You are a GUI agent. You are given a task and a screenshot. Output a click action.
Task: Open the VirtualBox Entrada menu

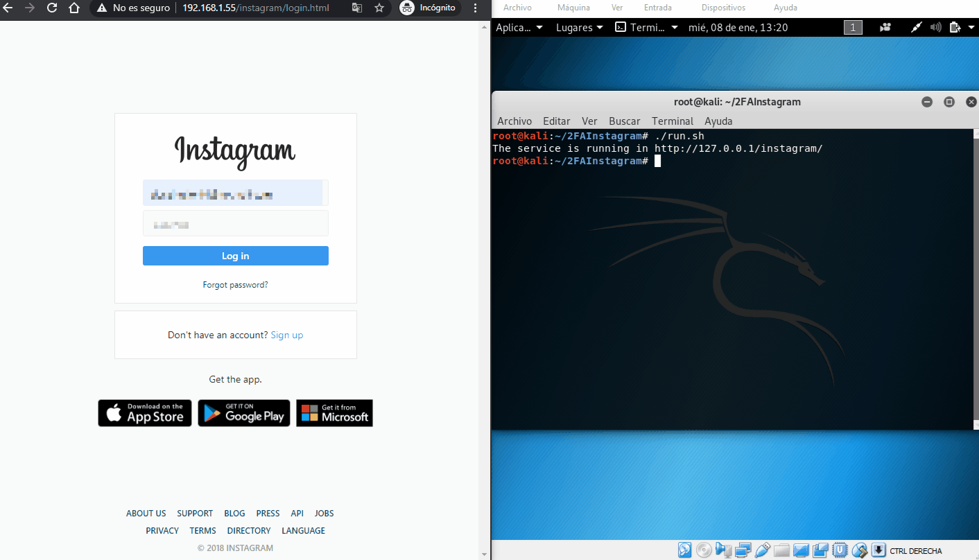click(658, 8)
